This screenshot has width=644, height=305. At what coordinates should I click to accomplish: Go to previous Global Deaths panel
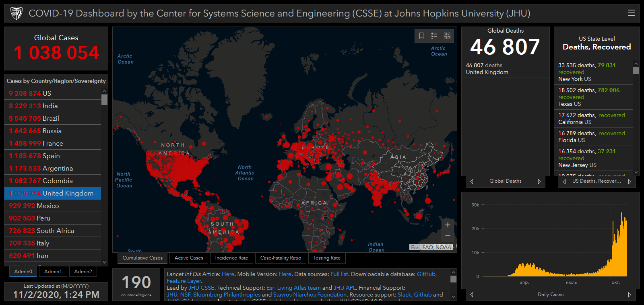click(472, 181)
